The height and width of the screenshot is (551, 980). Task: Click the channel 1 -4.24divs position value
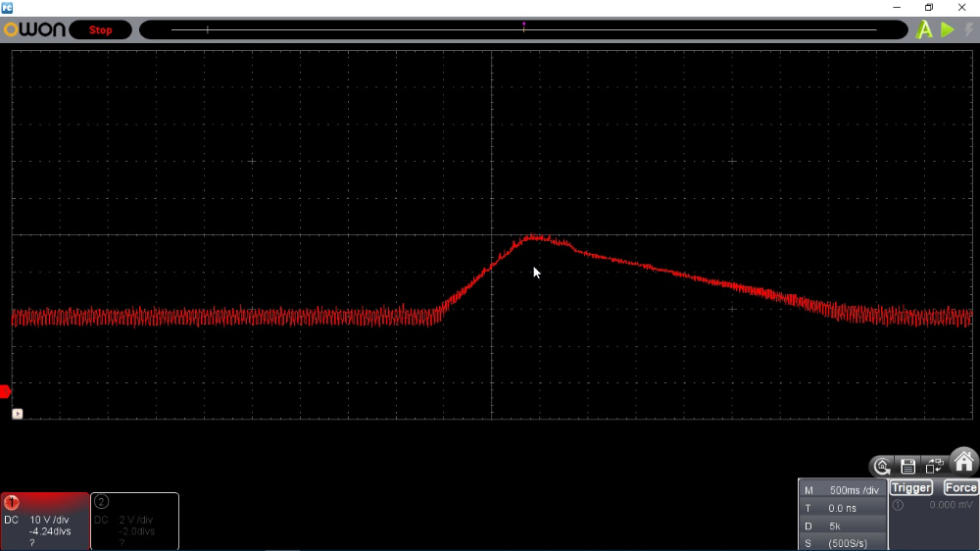click(x=50, y=531)
